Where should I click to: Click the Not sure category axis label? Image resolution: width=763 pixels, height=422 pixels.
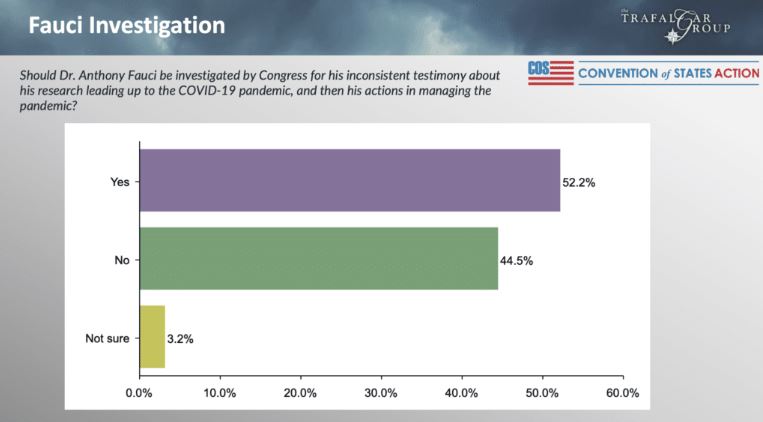click(106, 339)
